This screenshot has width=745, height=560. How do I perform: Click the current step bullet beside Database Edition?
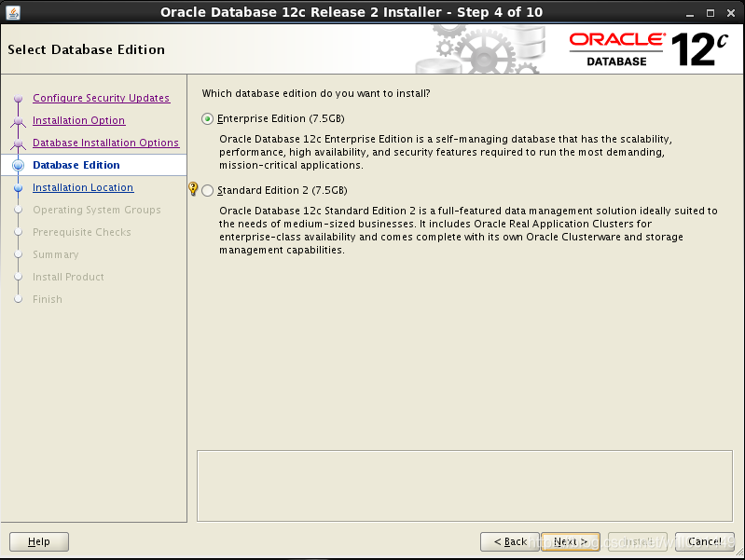point(18,165)
